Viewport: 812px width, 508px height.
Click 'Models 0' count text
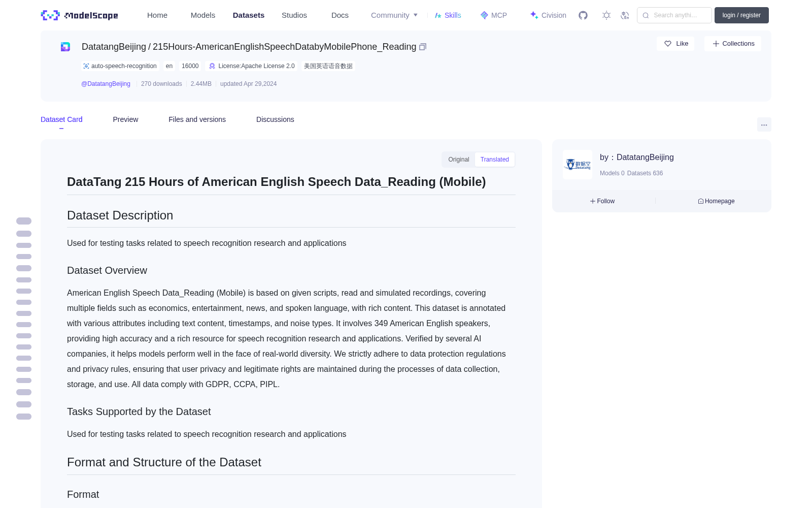tap(612, 173)
